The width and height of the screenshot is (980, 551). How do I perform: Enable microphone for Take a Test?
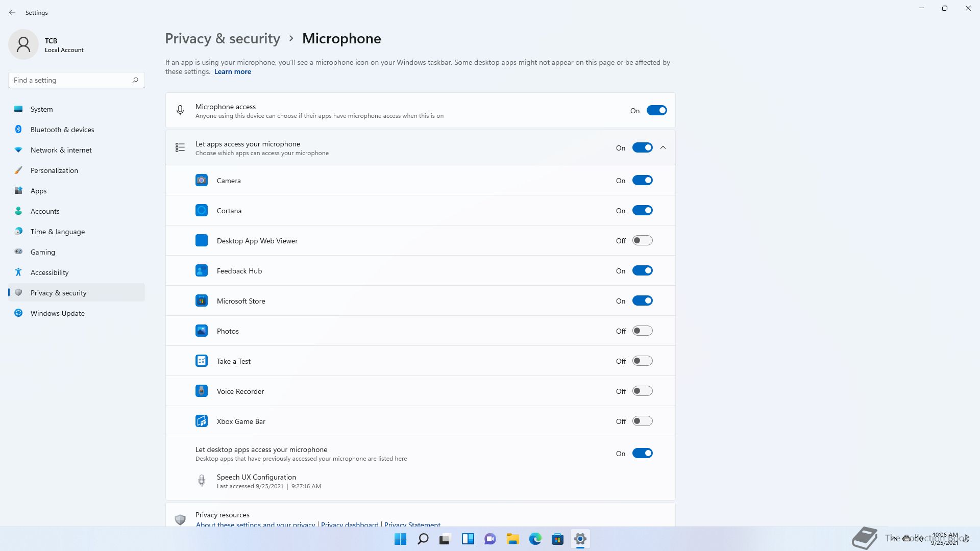point(642,361)
